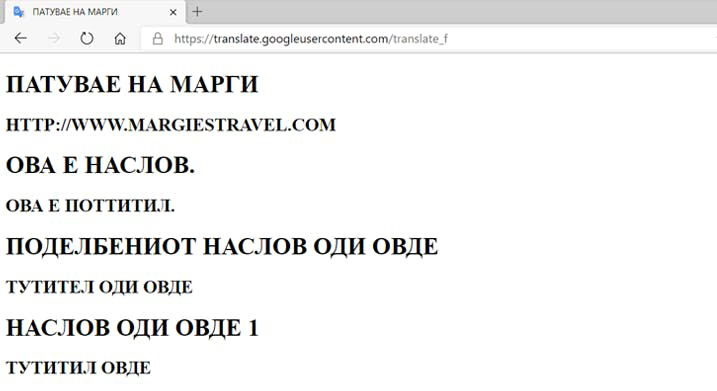Close the ПАТУВАЕ НА МАРГИ tab
Viewport: 717px width, 391px height.
click(173, 12)
